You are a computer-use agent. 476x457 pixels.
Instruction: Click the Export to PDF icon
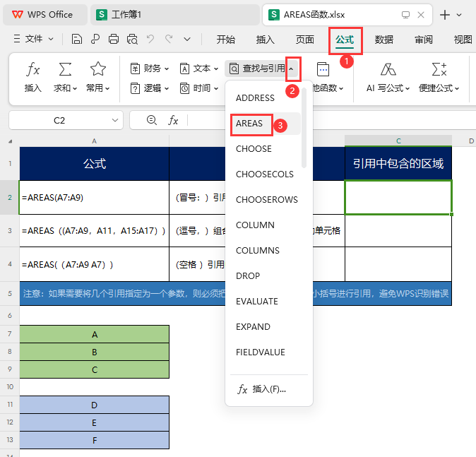click(95, 39)
